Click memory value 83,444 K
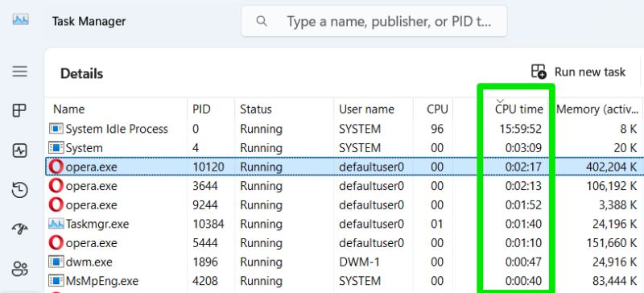644x293 pixels. pyautogui.click(x=613, y=281)
